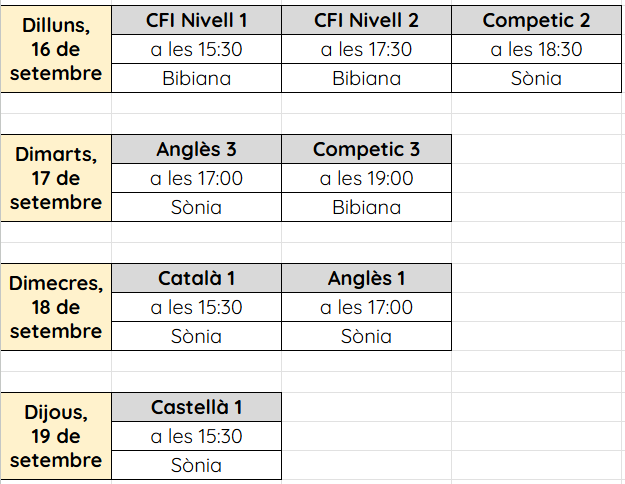The height and width of the screenshot is (484, 625).
Task: Select the 'a les 17:30' time cell
Action: click(x=366, y=49)
